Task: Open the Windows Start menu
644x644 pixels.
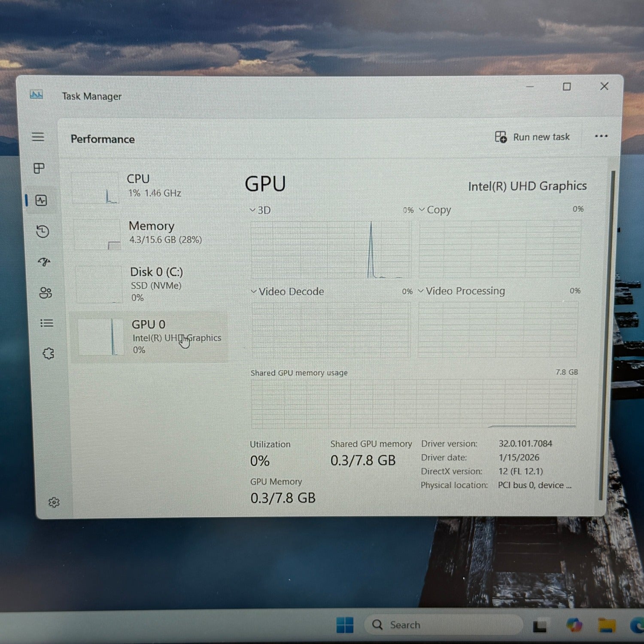Action: (345, 625)
